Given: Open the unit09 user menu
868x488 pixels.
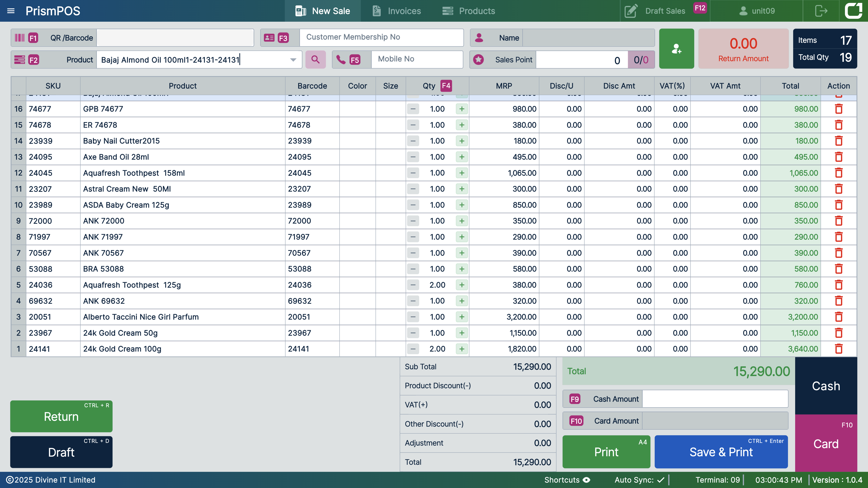Looking at the screenshot, I should [757, 11].
